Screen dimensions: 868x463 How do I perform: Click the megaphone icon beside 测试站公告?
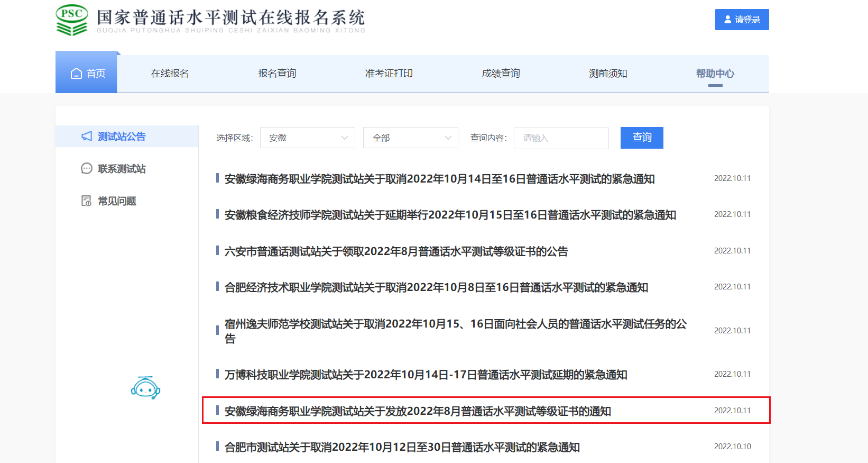(87, 137)
